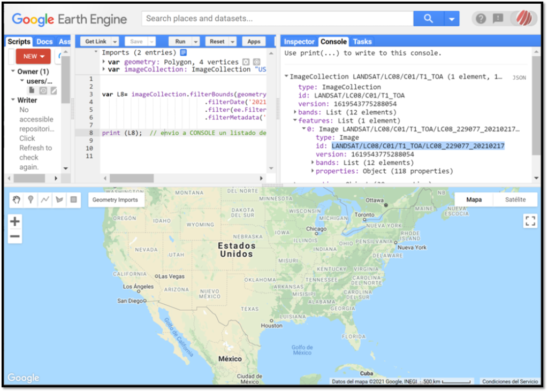Open the user account avatar
Screen dimensions: 548x392
524,18
